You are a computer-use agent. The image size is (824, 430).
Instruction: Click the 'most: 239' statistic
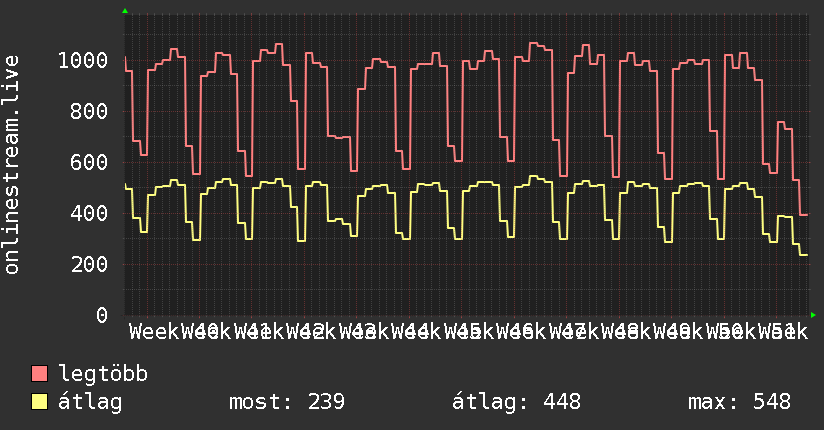pos(287,402)
